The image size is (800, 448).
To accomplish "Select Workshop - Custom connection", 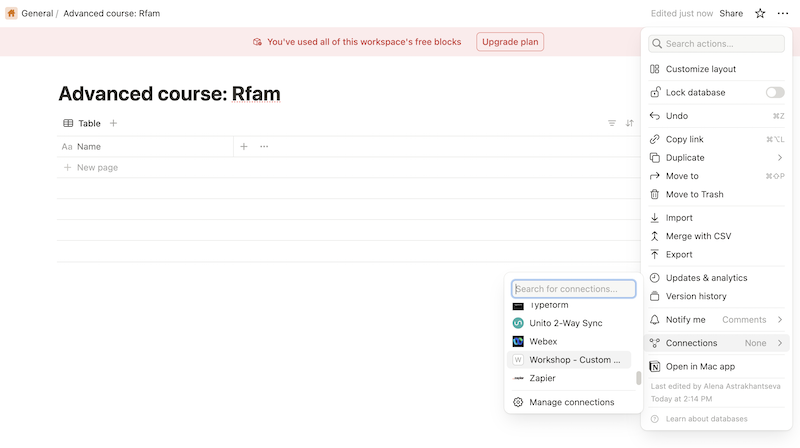I will pos(569,360).
